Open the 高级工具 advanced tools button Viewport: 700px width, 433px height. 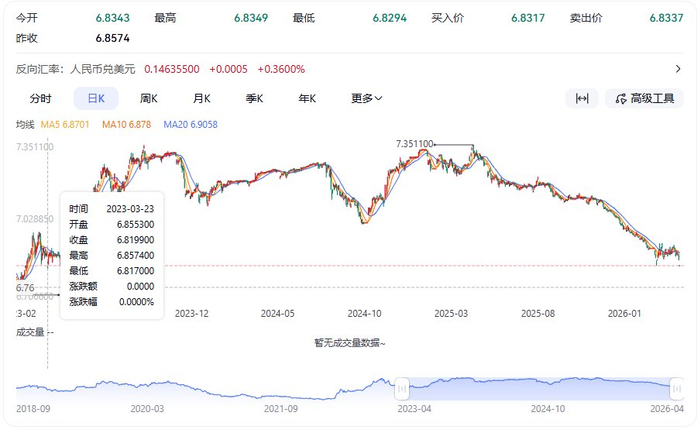(x=644, y=98)
